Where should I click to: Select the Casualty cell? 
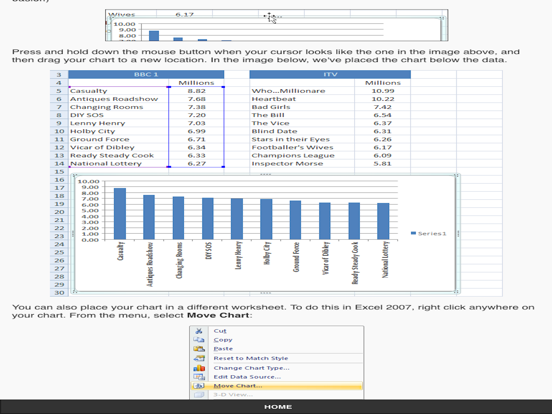tap(118, 91)
